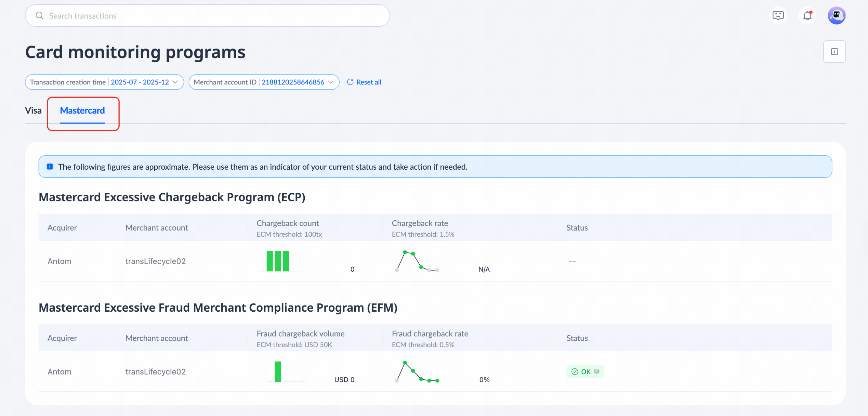The image size is (868, 416).
Task: Click the blue info icon in notice banner
Action: (50, 167)
